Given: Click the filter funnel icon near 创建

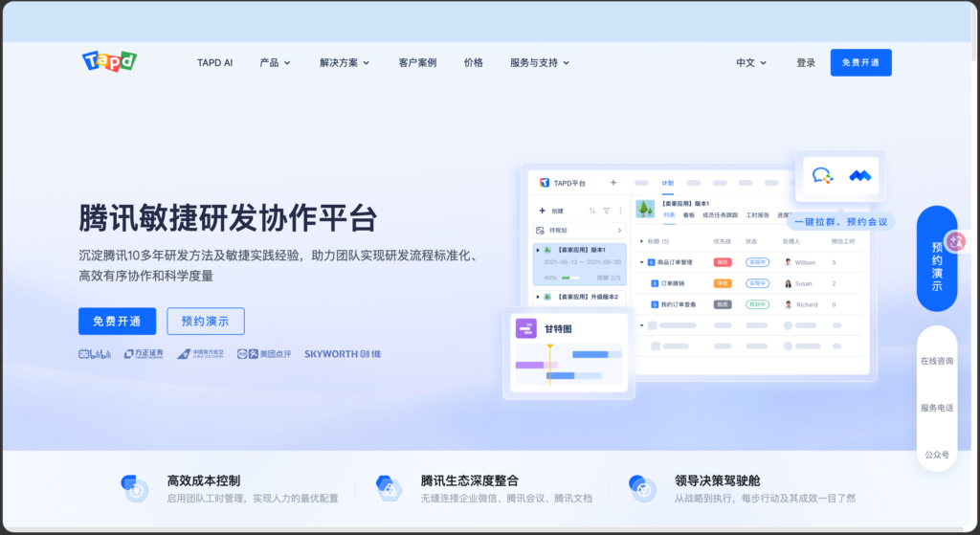Looking at the screenshot, I should 606,211.
